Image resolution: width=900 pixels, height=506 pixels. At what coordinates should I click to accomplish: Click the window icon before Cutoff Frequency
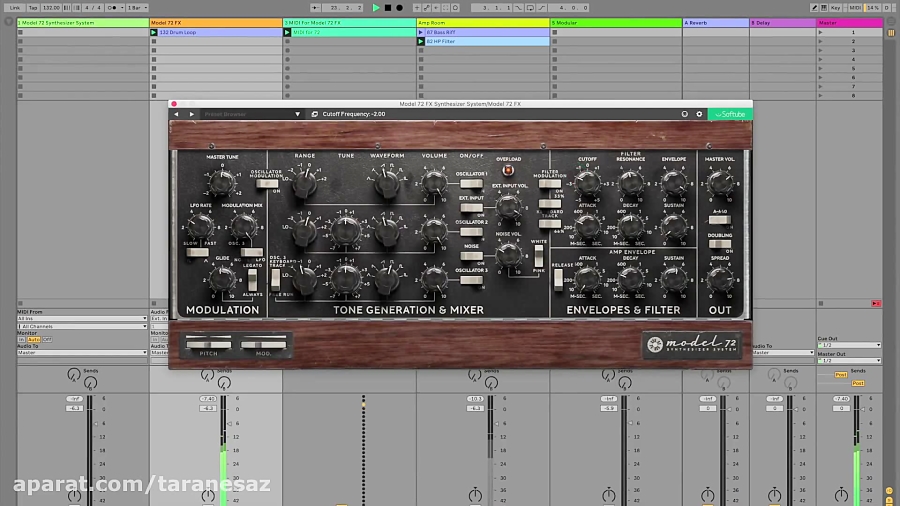point(315,114)
